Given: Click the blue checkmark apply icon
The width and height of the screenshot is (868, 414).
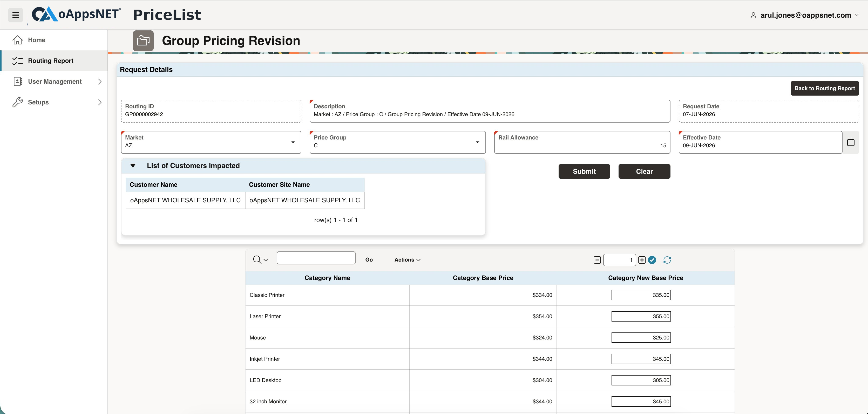Looking at the screenshot, I should (652, 260).
